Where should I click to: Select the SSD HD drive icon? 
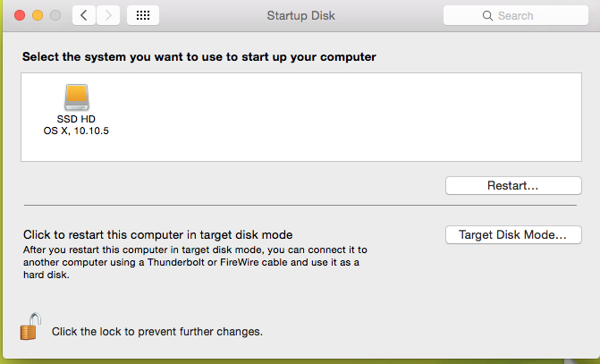point(77,97)
